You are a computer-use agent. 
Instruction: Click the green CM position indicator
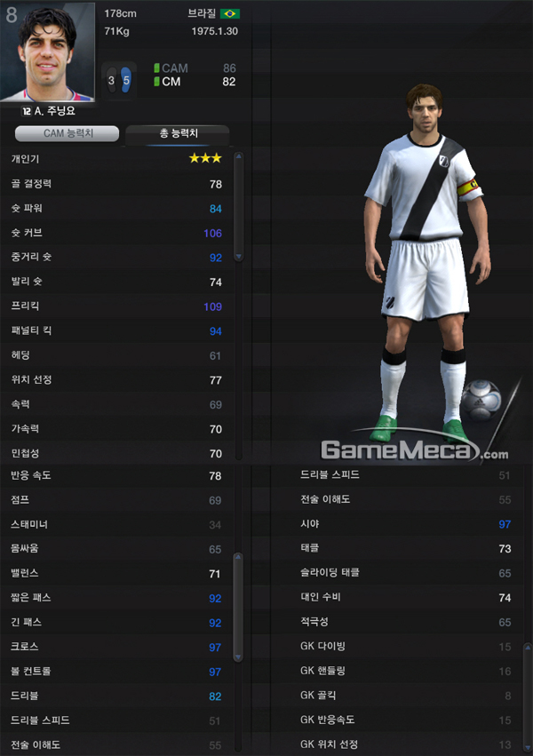click(156, 82)
